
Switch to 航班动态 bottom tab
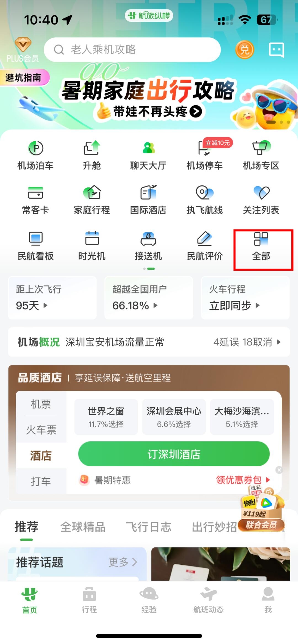point(209,600)
